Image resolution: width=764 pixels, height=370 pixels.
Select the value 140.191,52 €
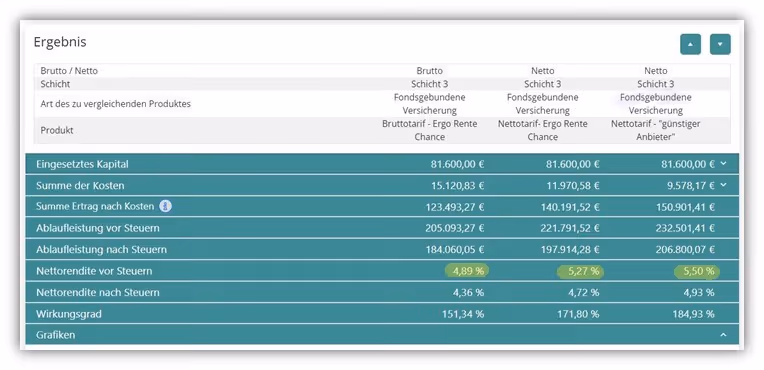pos(570,207)
